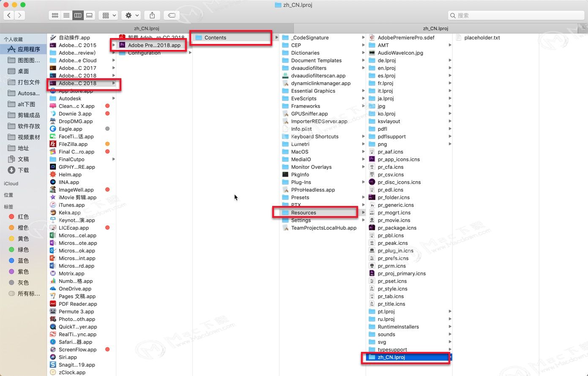
Task: Select the Helm.app icon
Action: point(53,175)
